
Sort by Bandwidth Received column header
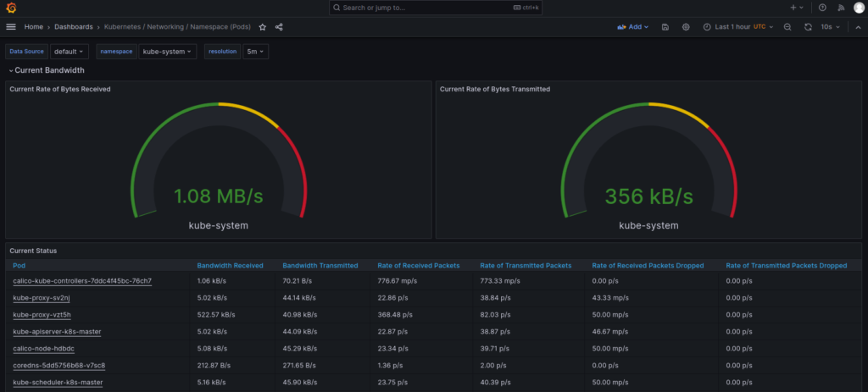(230, 266)
